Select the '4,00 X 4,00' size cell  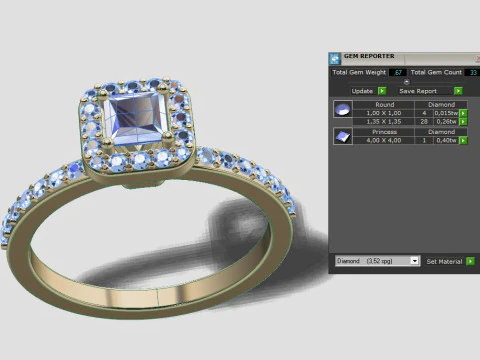pos(384,141)
